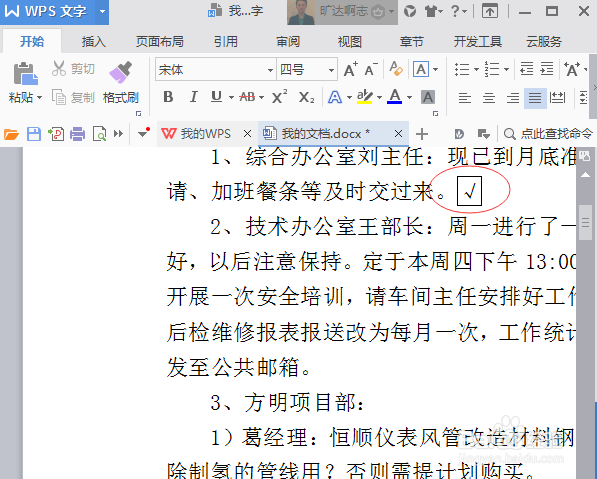Viewport: 597px width, 479px height.
Task: Click the character border A icon
Action: (x=421, y=69)
